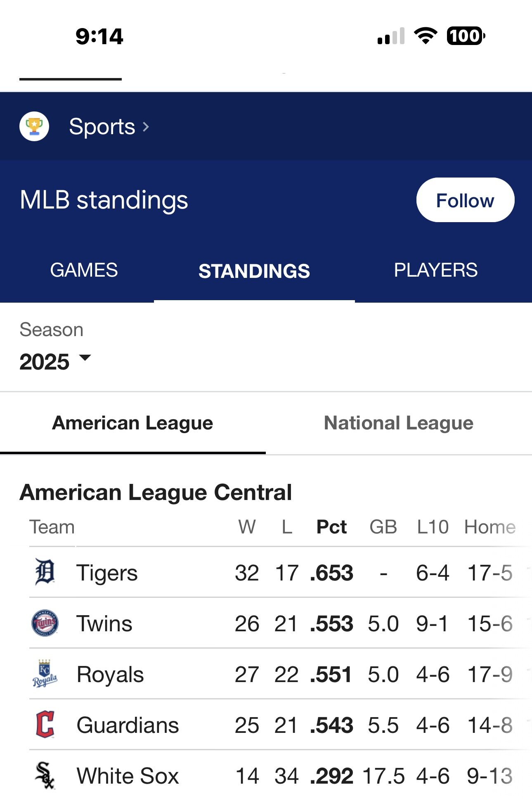Select the American League tab
The height and width of the screenshot is (801, 532).
132,423
